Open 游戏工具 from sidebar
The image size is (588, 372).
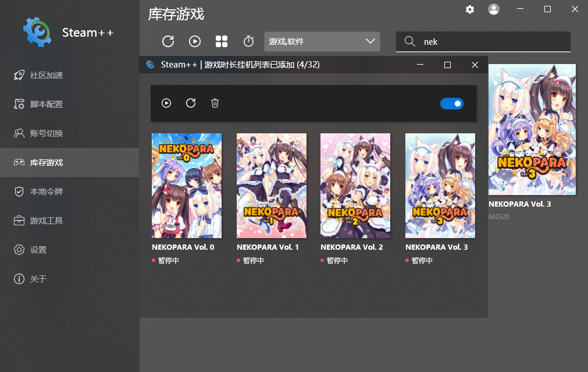[x=69, y=221]
